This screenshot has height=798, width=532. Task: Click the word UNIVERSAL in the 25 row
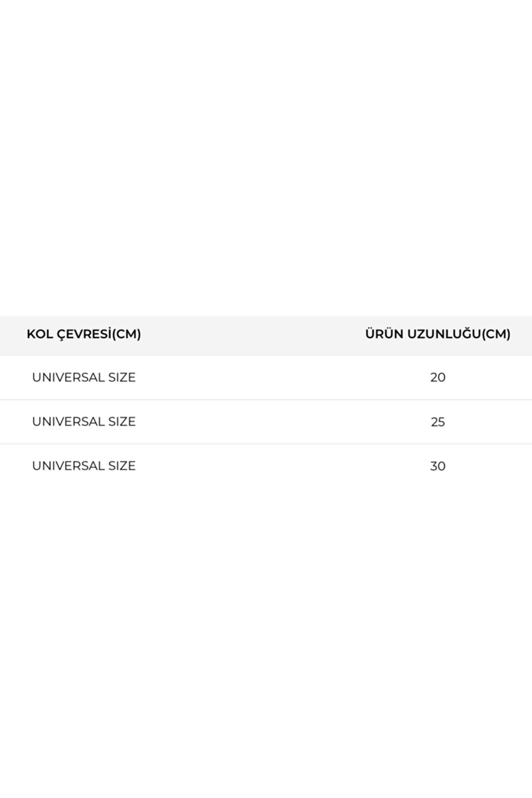68,422
